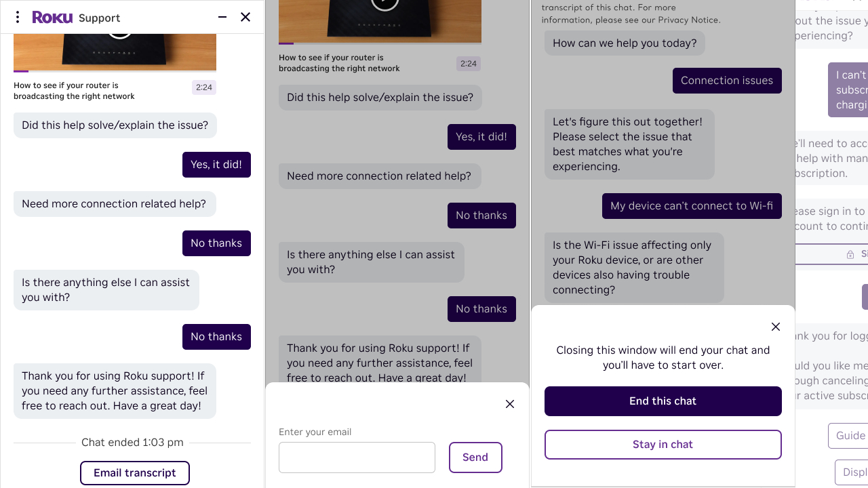Select the Connection issues reply
This screenshot has height=488, width=868.
point(727,81)
